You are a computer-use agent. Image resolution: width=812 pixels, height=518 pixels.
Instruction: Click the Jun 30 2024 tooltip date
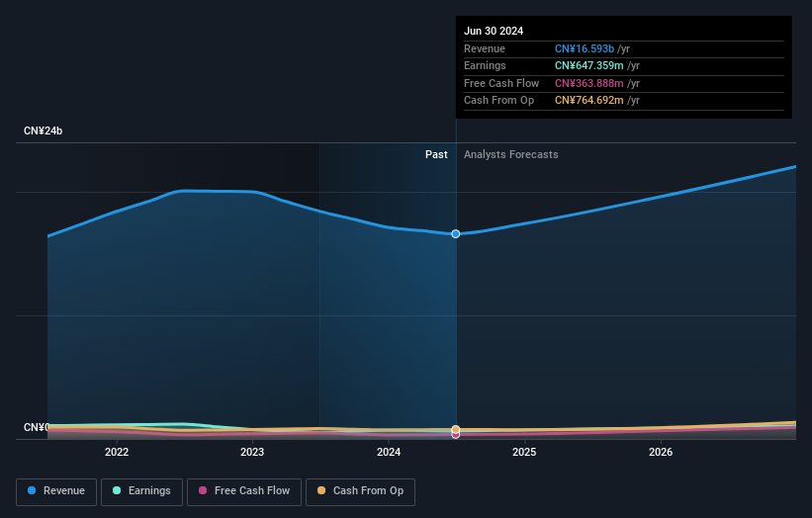tap(494, 31)
